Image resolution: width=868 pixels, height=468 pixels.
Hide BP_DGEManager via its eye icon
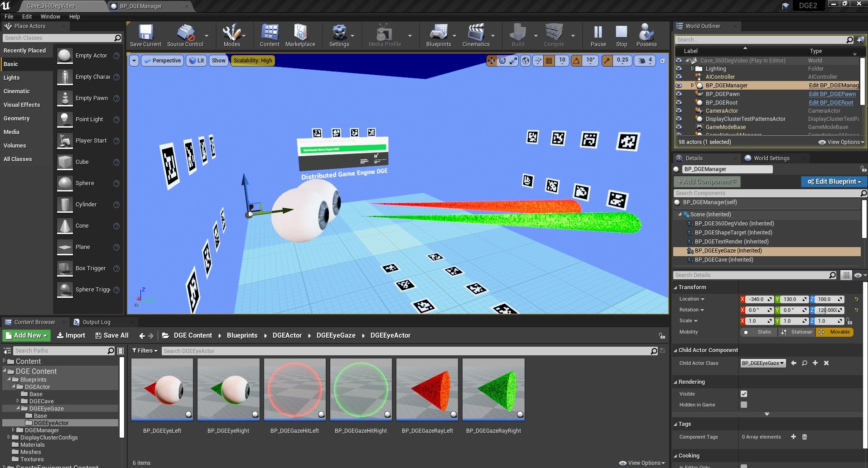pyautogui.click(x=679, y=85)
